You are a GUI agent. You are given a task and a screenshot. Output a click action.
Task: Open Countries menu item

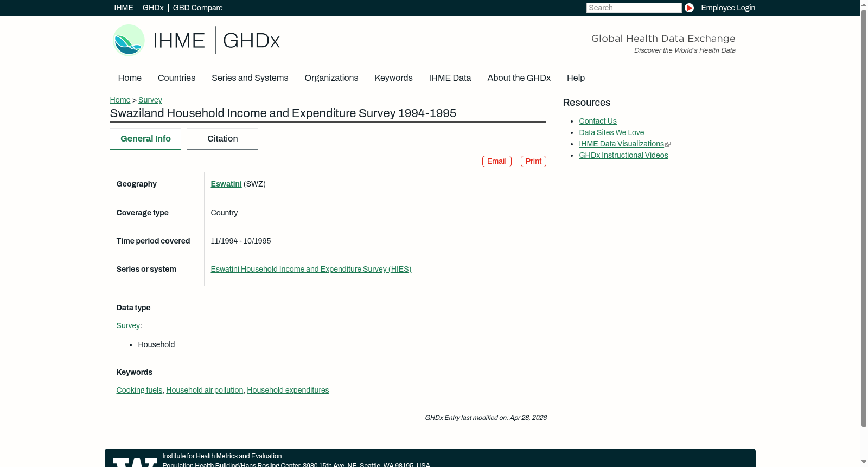click(x=176, y=78)
